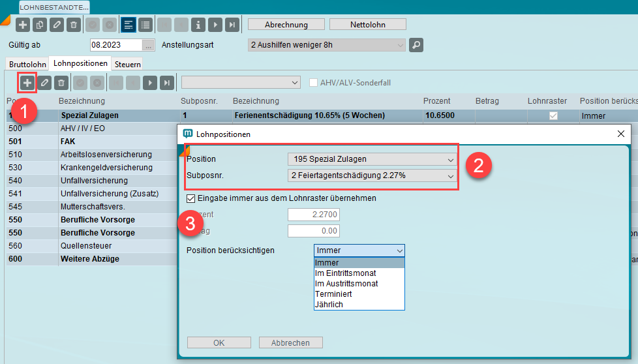The image size is (638, 364).
Task: Select Unfallversicherung (Zusatz) row
Action: pyautogui.click(x=91, y=194)
